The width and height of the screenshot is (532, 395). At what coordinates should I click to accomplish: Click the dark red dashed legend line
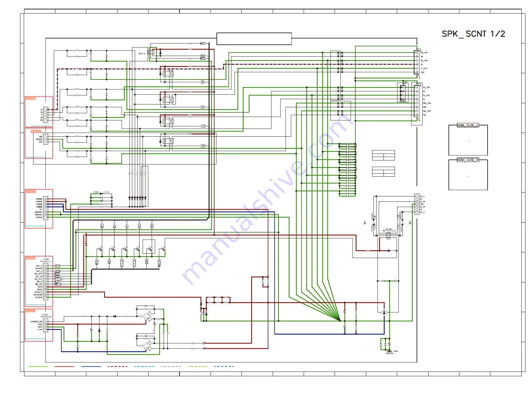pyautogui.click(x=118, y=366)
